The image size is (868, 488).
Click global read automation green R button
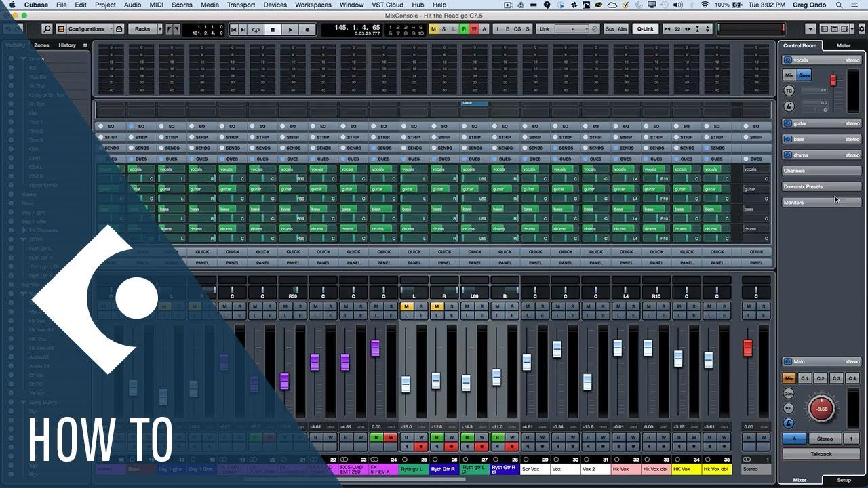point(464,29)
